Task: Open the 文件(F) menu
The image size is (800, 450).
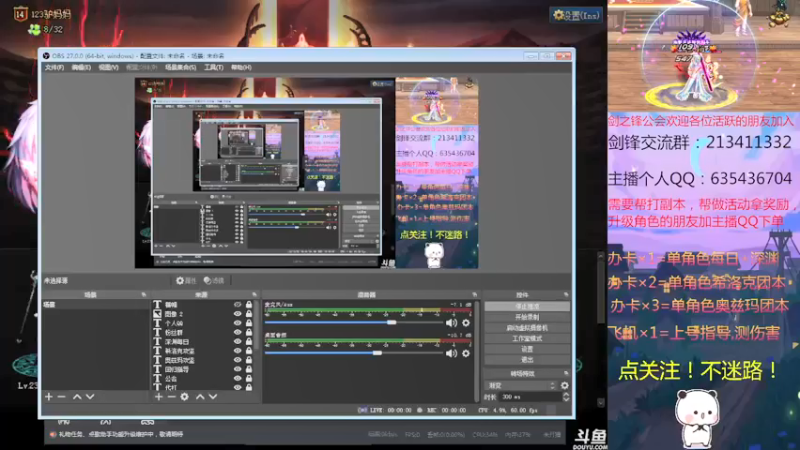Action: pyautogui.click(x=55, y=67)
